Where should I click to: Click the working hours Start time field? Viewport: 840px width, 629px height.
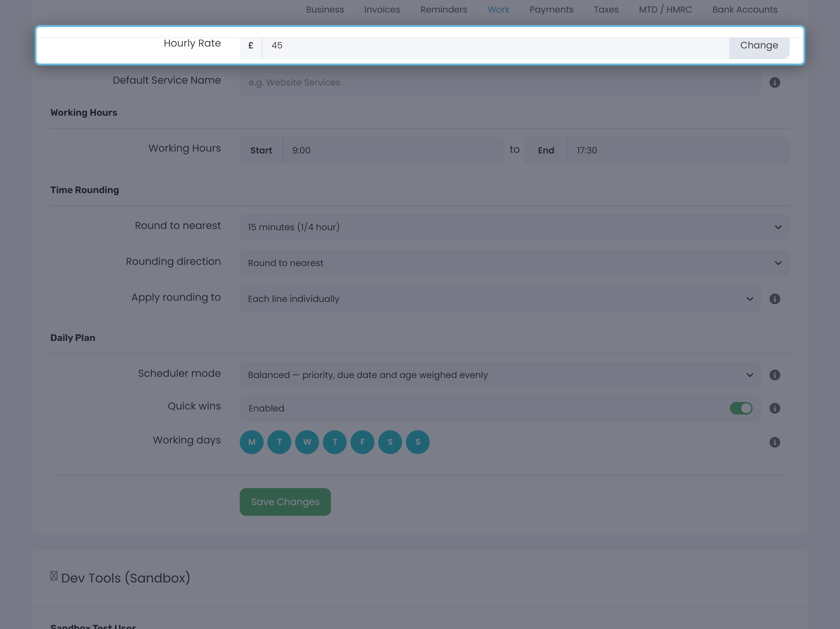[394, 150]
